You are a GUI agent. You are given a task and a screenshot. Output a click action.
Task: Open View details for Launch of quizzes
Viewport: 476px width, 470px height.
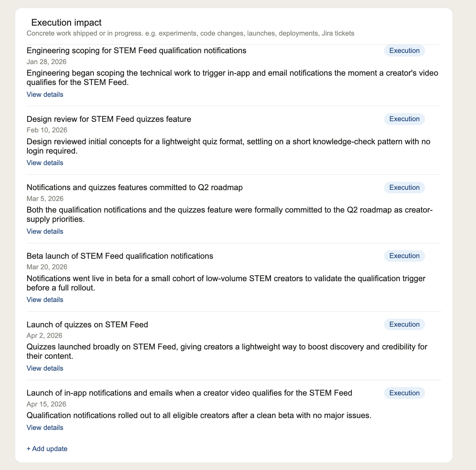pyautogui.click(x=45, y=368)
